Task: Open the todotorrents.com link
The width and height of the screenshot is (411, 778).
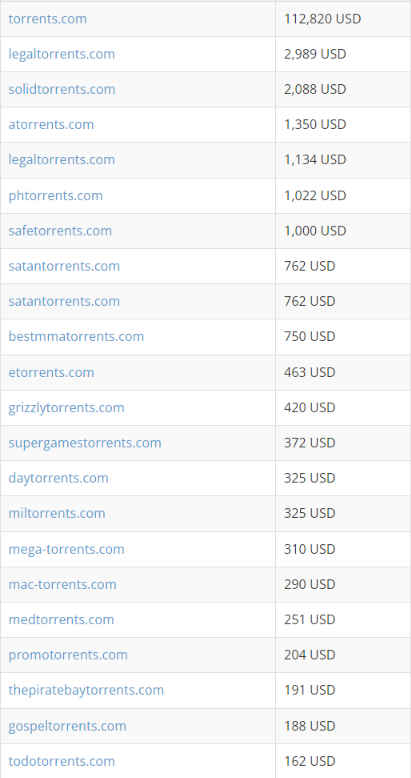Action: (62, 761)
